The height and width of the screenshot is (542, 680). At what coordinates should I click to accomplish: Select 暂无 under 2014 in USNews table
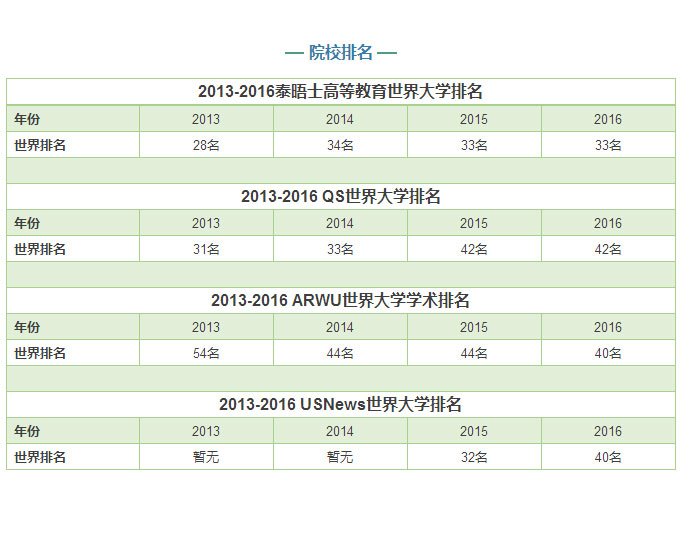coord(340,457)
